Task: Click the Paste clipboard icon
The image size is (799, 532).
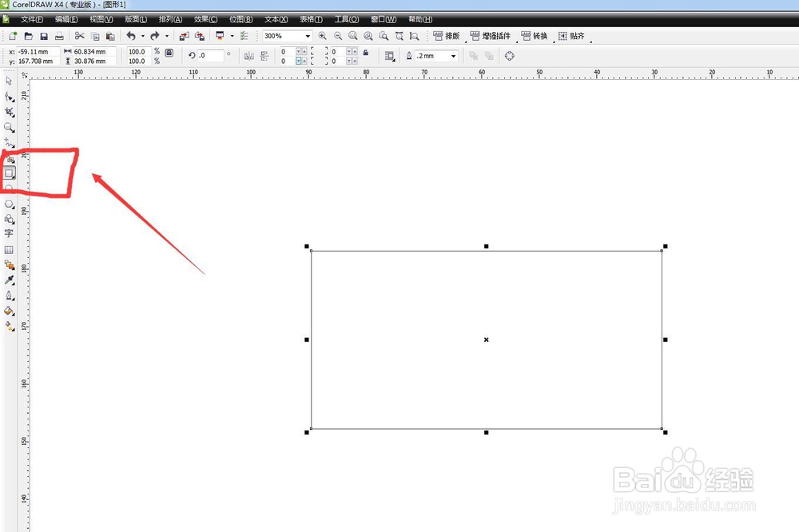Action: [110, 36]
